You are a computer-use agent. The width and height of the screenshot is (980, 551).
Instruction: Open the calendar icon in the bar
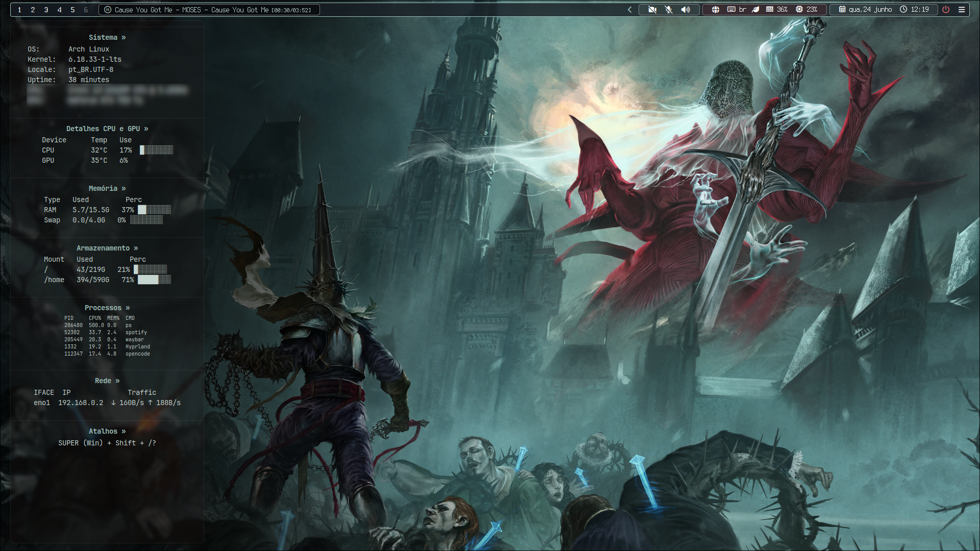(842, 10)
